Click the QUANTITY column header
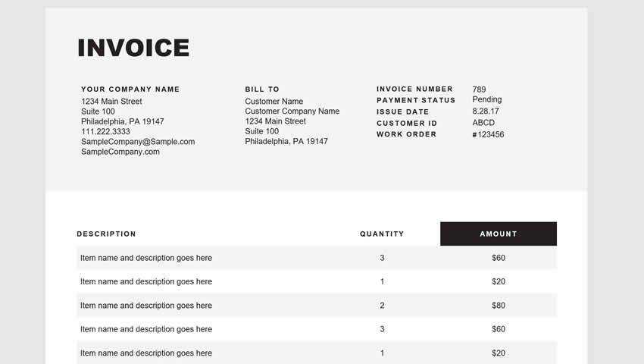The image size is (644, 364). (x=382, y=234)
